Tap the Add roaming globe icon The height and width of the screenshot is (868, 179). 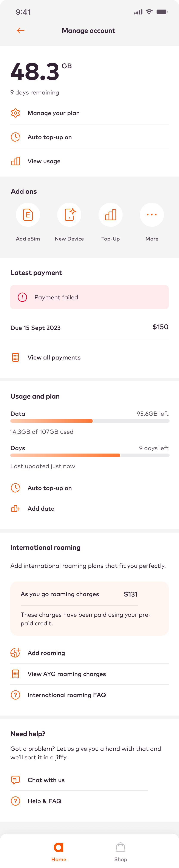pyautogui.click(x=15, y=653)
